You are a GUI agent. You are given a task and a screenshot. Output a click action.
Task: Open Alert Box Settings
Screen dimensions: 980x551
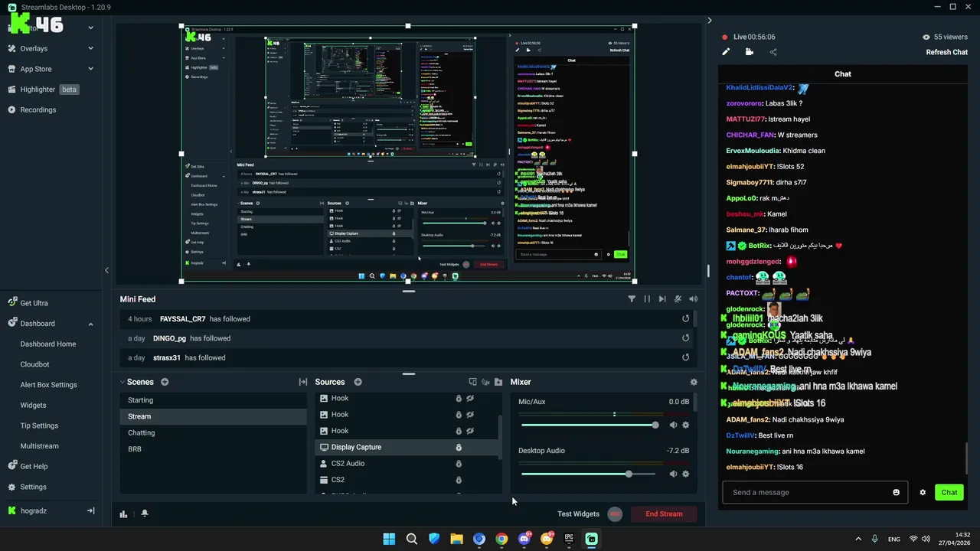[x=48, y=385]
